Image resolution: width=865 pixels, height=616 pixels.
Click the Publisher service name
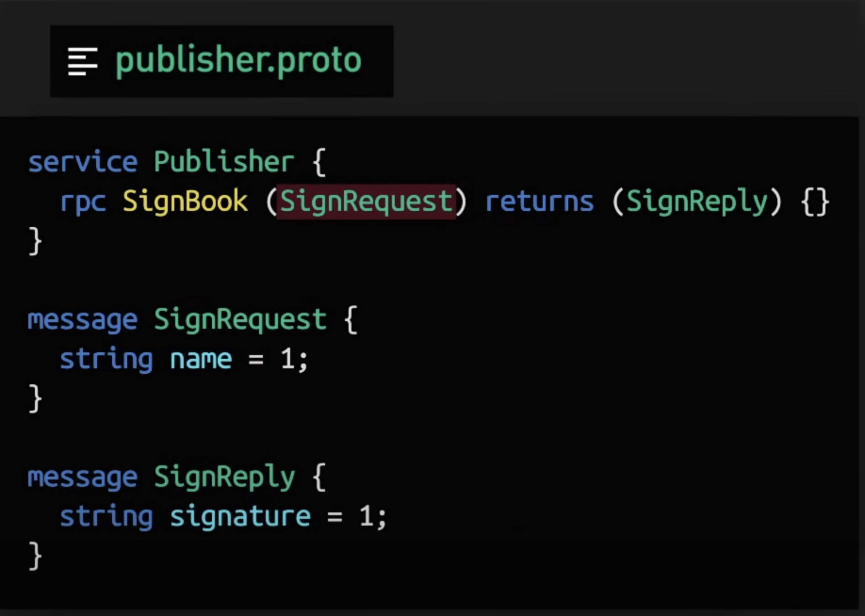224,162
